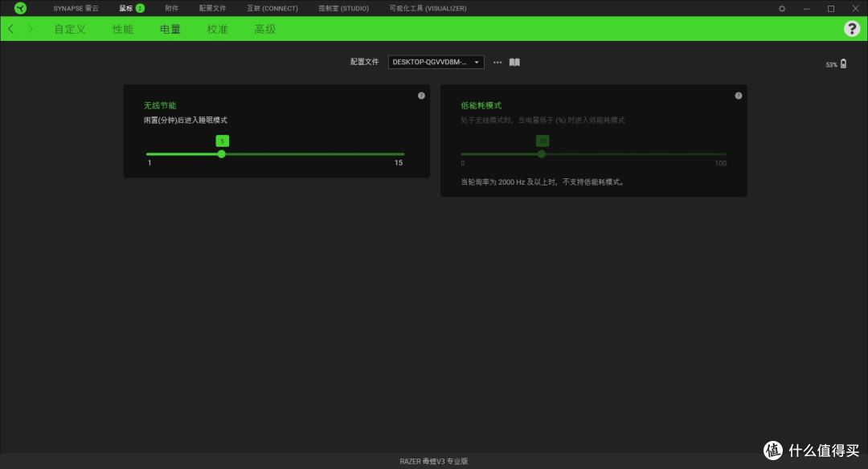Show info for 低能耗模式 panel
The image size is (868, 469).
pos(738,96)
